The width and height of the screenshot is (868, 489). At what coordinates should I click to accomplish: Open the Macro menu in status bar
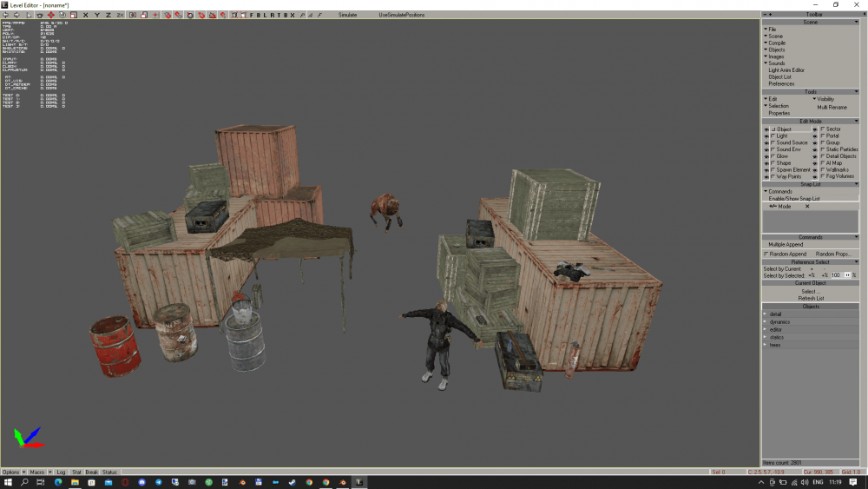click(38, 472)
